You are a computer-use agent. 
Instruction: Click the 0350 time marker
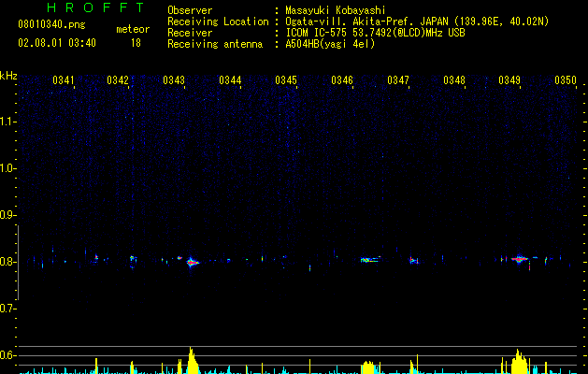click(x=566, y=80)
